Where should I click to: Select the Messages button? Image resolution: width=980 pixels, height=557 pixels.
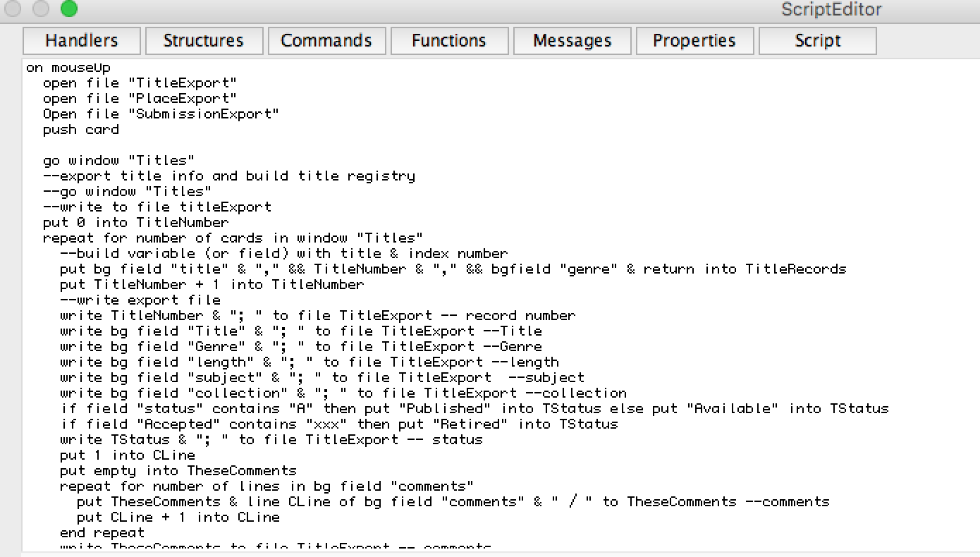tap(572, 41)
